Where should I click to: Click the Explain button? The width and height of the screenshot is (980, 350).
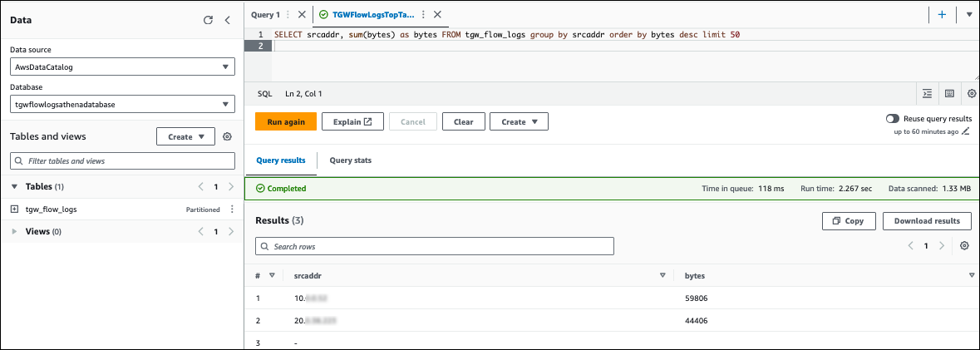click(x=352, y=122)
